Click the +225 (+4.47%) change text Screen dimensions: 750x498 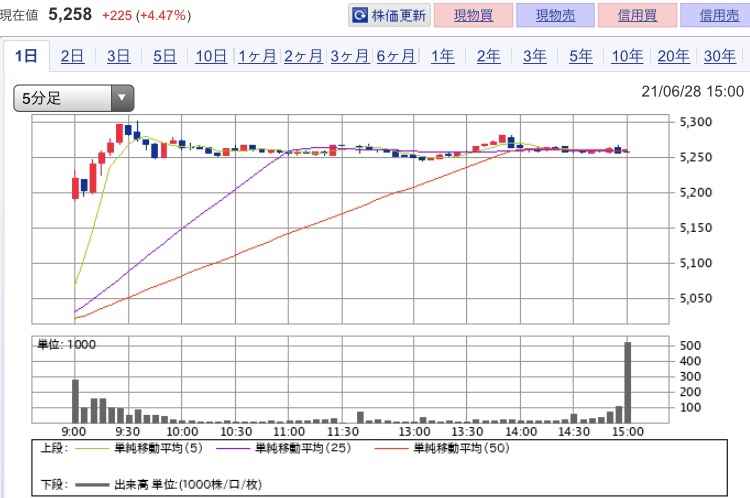pyautogui.click(x=146, y=15)
